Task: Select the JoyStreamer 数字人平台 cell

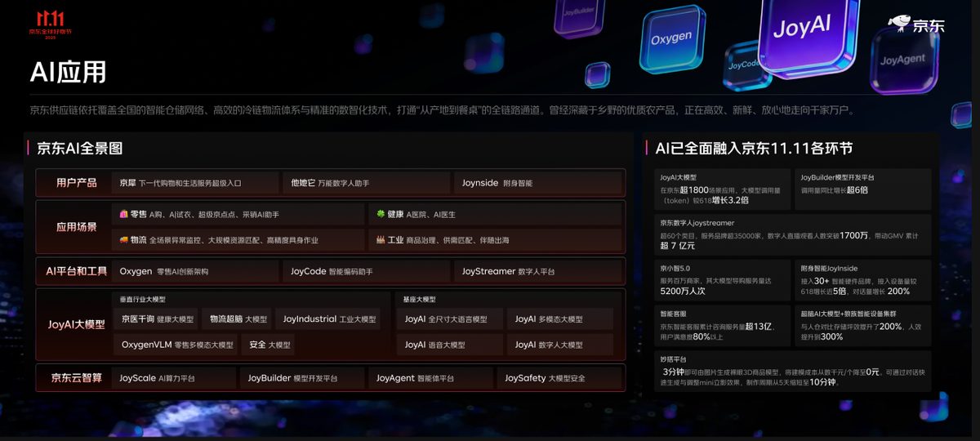Action: click(538, 271)
